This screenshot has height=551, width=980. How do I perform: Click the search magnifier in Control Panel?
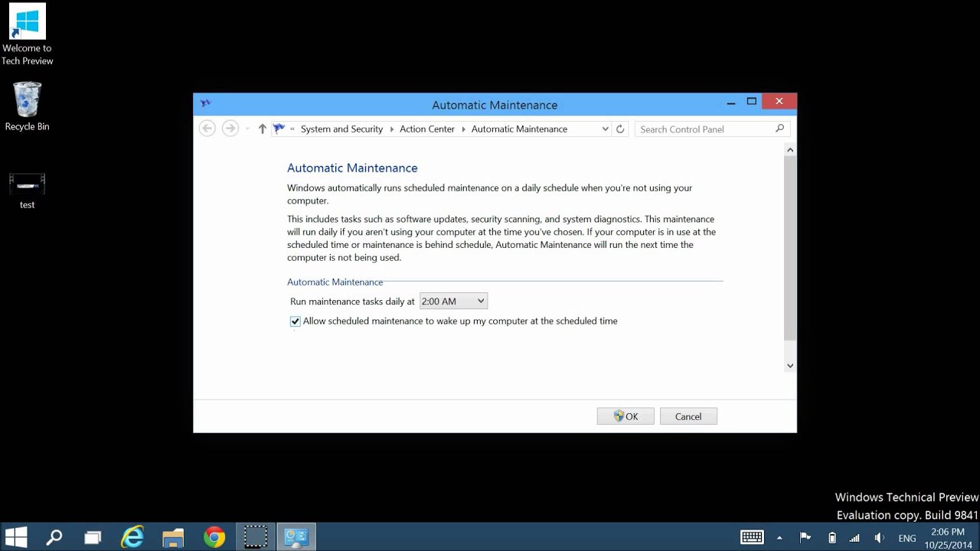(779, 129)
